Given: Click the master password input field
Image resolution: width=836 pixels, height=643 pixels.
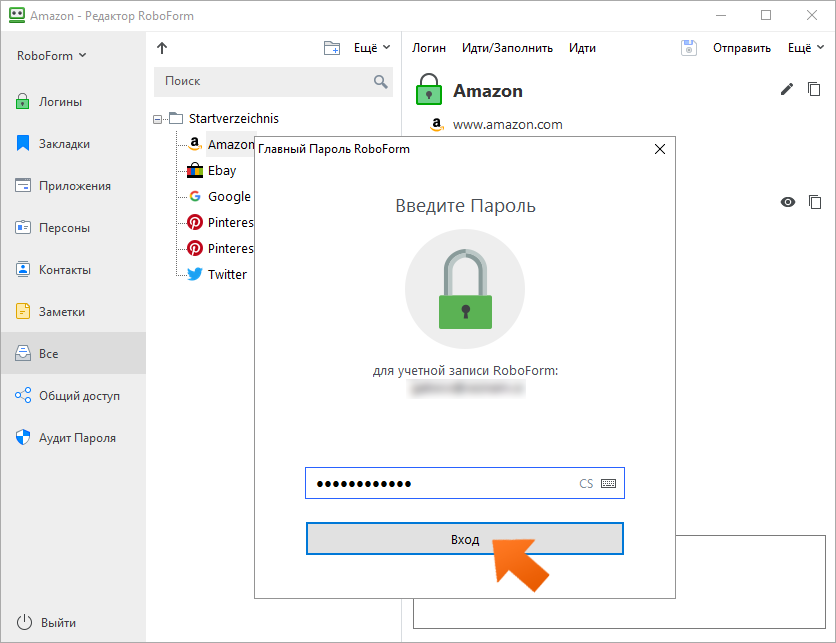Looking at the screenshot, I should tap(464, 483).
